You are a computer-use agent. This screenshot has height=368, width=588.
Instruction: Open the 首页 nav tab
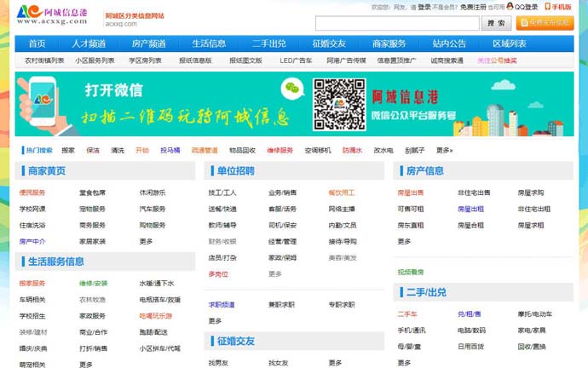click(37, 43)
